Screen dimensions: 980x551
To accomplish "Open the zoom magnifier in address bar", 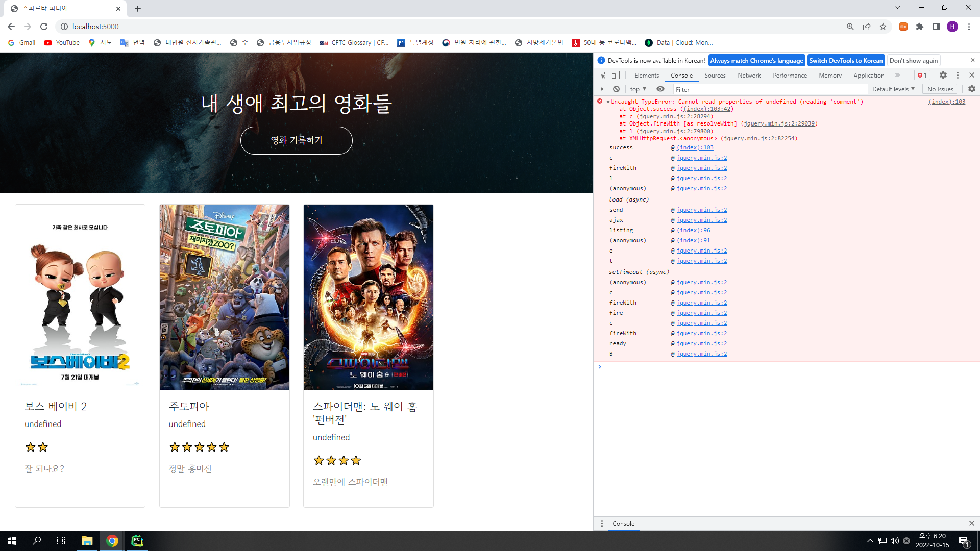I will click(x=850, y=27).
